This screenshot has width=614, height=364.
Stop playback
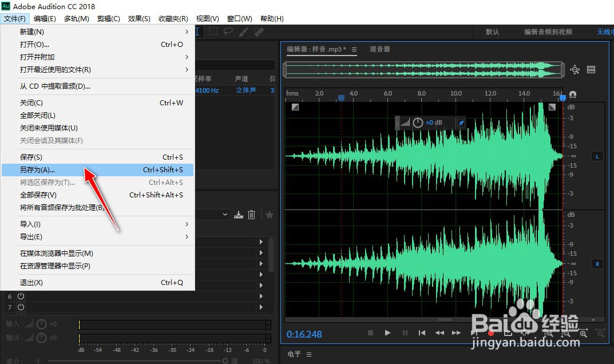370,333
